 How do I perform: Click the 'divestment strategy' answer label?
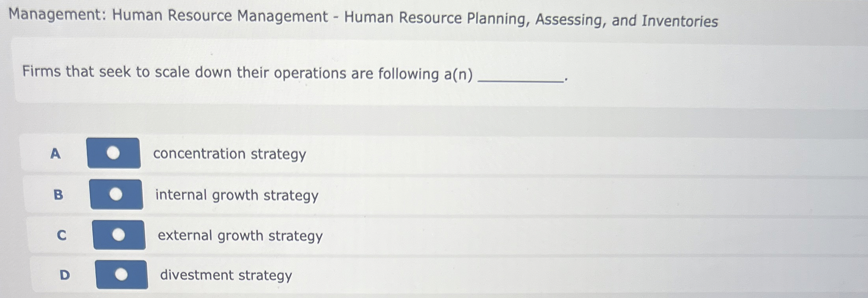225,276
